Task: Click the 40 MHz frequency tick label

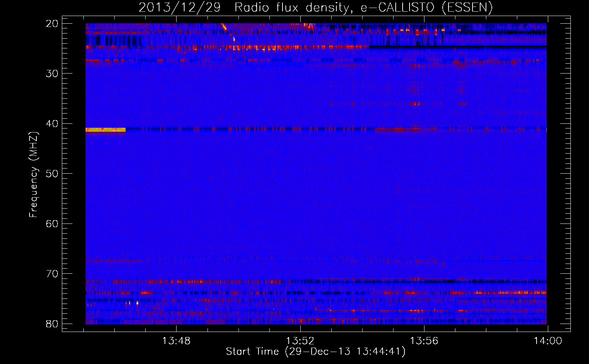Action: click(x=52, y=124)
